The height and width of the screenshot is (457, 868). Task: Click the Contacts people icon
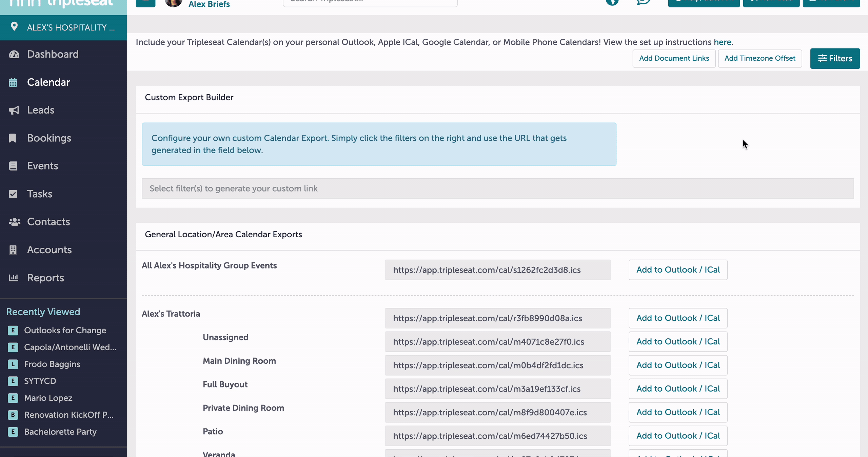14,222
